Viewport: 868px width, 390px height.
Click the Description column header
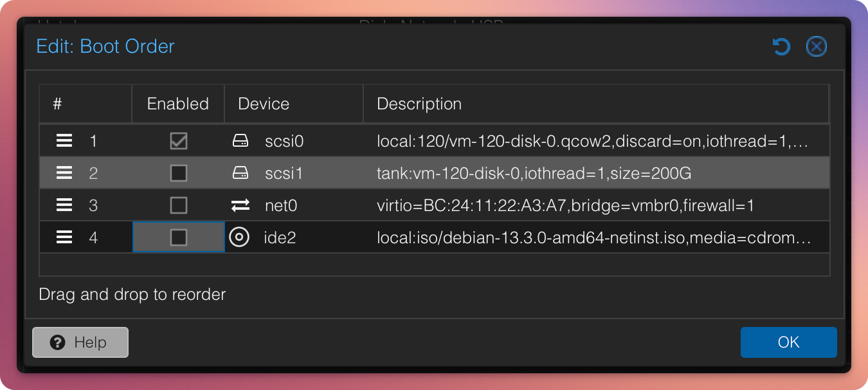(419, 104)
